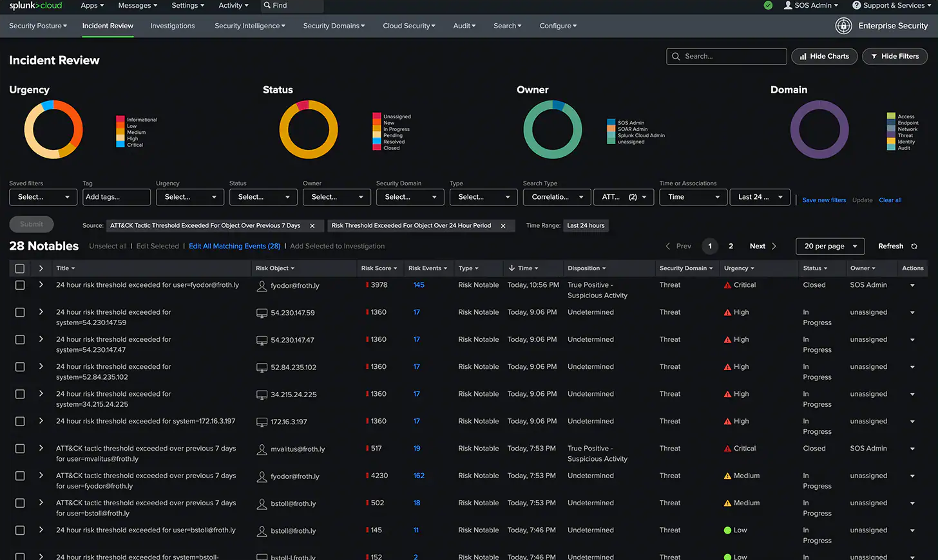This screenshot has width=938, height=560.
Task: Open the Urgency filter dropdown
Action: click(x=189, y=197)
